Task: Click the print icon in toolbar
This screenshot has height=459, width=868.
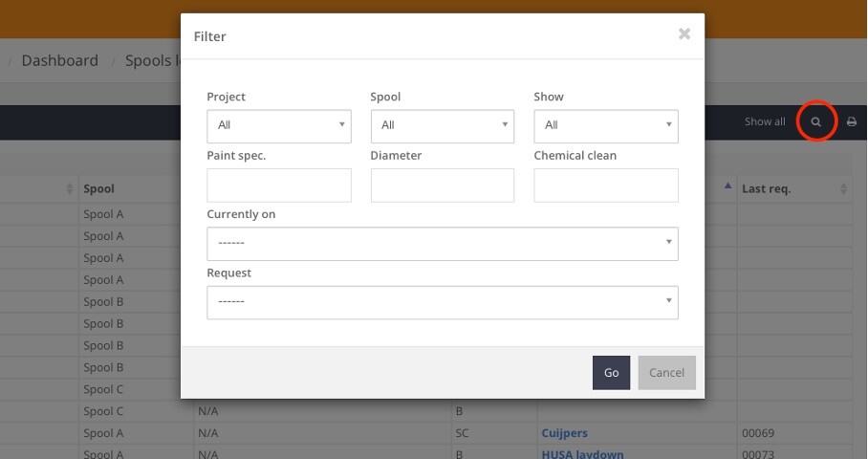Action: click(851, 122)
